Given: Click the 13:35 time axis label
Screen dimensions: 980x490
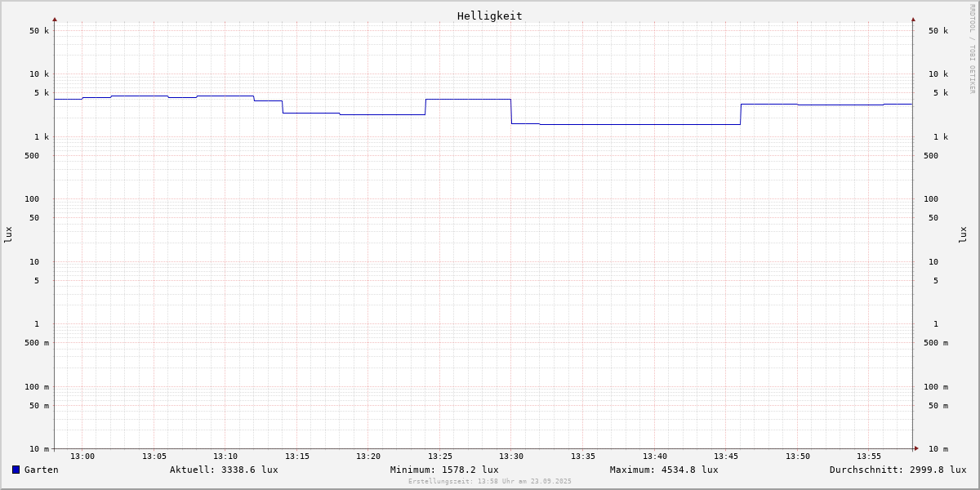Looking at the screenshot, I should 583,457.
